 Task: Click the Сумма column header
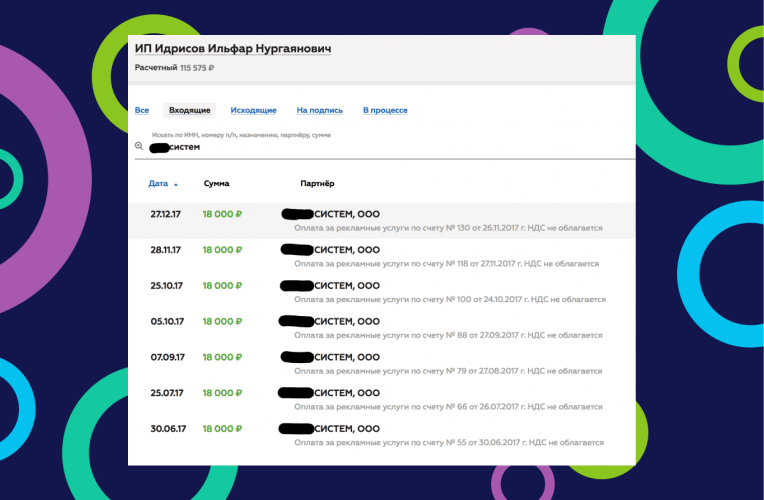point(216,183)
